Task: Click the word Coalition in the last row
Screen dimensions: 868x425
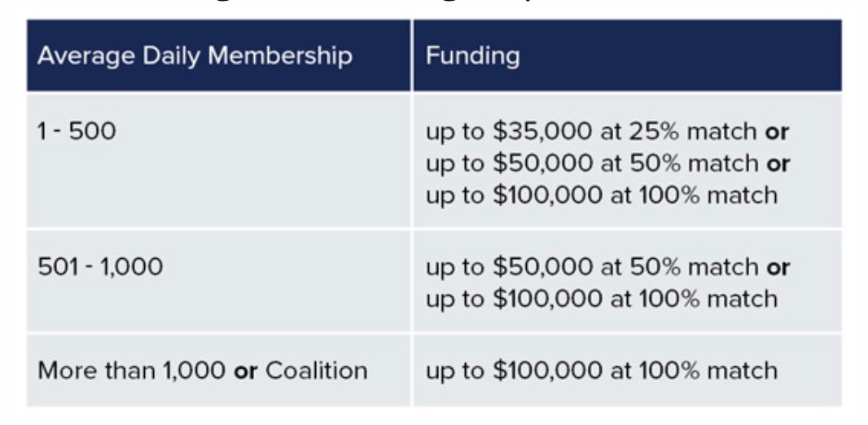Action: coord(316,370)
